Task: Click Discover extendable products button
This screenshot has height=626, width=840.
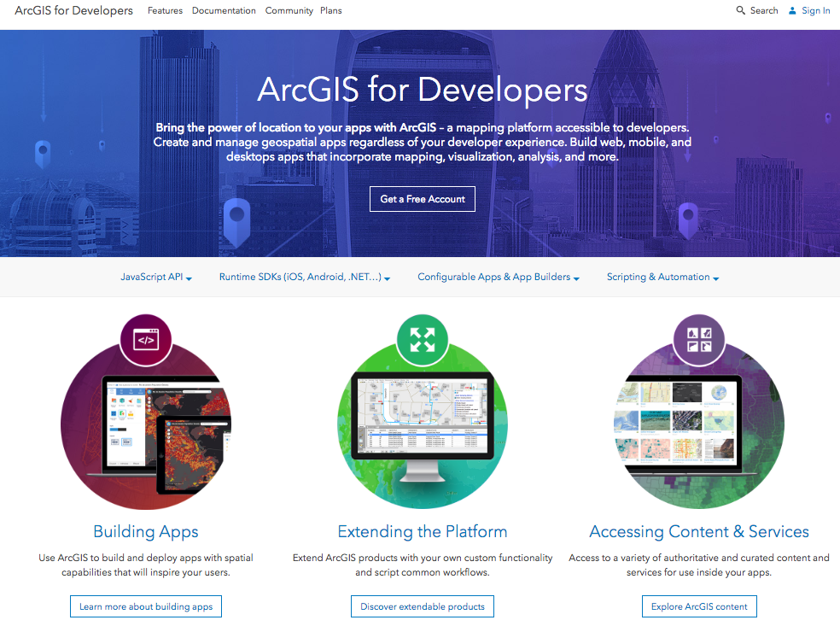Action: click(423, 606)
